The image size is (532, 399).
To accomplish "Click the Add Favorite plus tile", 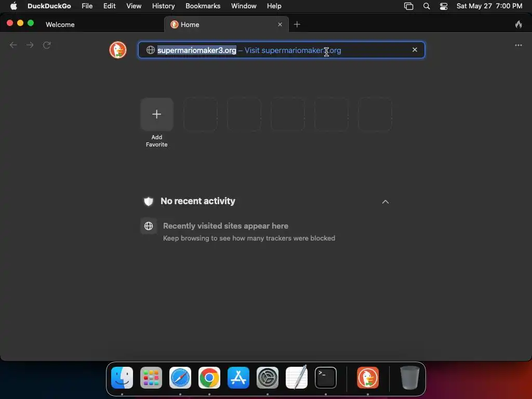I will tap(157, 114).
